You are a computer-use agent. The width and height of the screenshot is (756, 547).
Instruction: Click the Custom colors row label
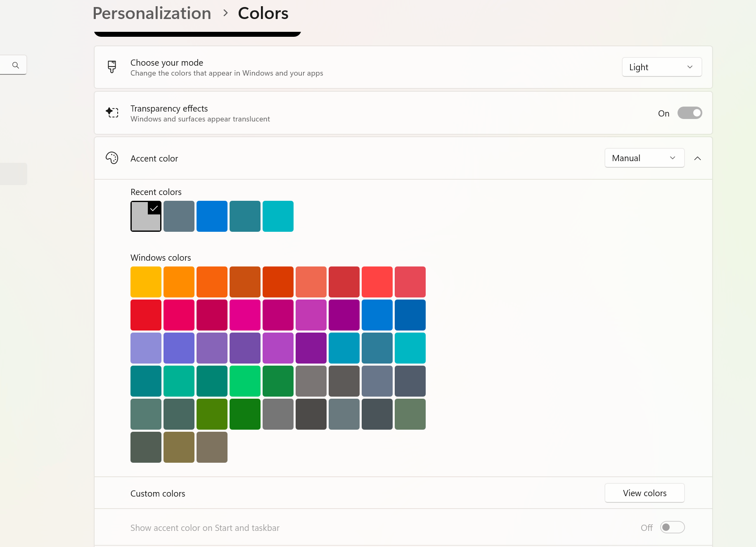pyautogui.click(x=158, y=494)
